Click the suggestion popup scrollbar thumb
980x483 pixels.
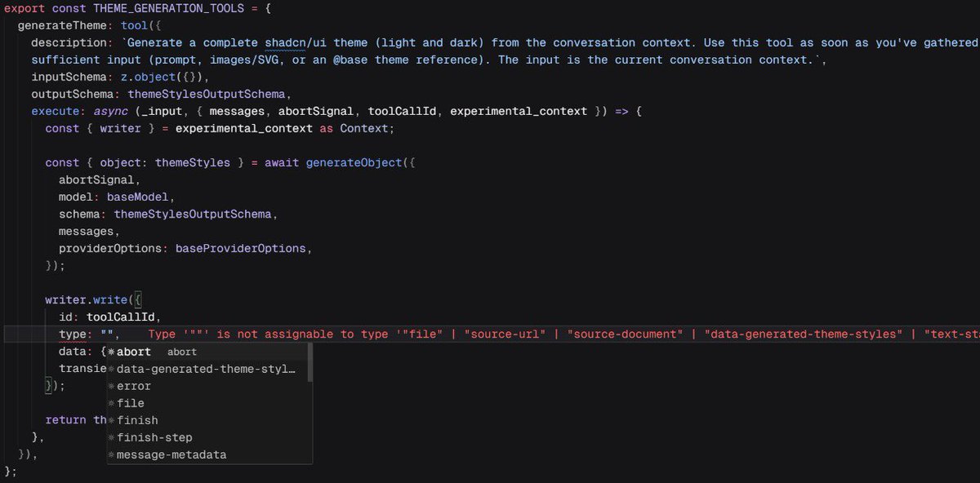pyautogui.click(x=310, y=361)
